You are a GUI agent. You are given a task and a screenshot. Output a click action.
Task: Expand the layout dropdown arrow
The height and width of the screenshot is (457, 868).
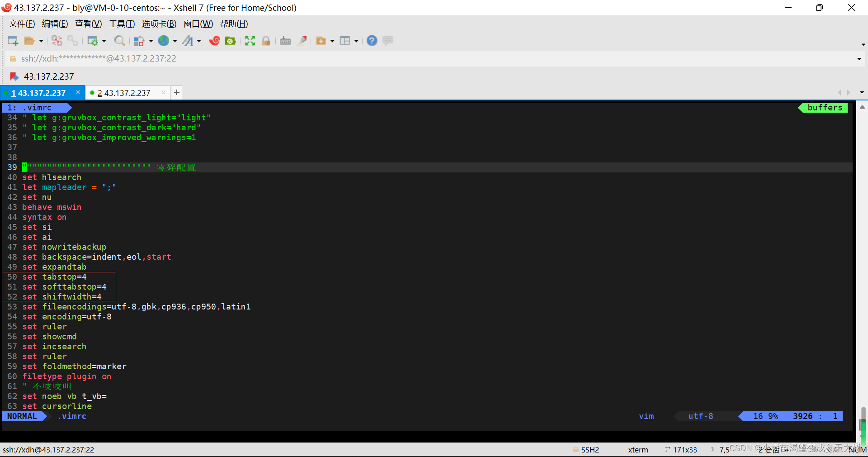[356, 41]
